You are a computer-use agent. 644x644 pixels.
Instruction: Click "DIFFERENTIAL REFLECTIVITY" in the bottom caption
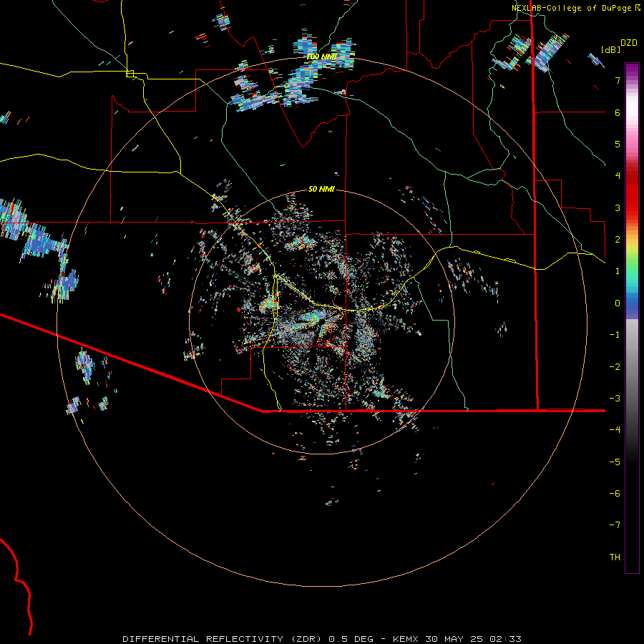203,639
